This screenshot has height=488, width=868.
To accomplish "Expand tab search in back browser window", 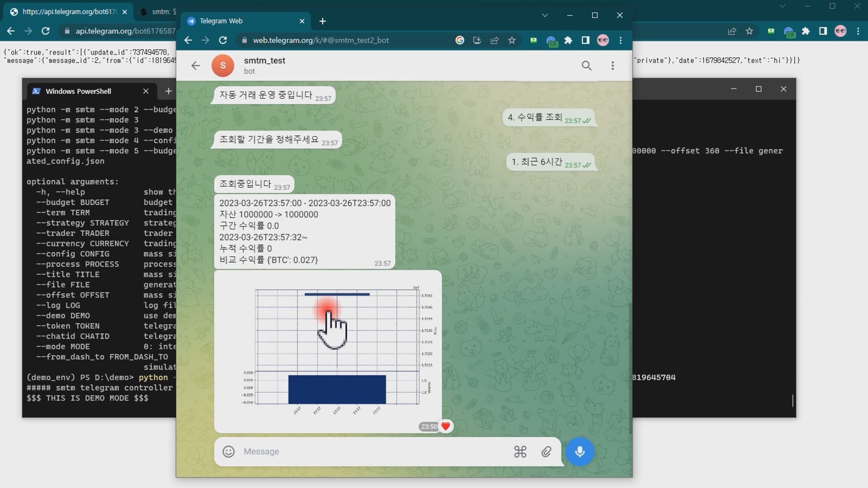I will tap(783, 6).
